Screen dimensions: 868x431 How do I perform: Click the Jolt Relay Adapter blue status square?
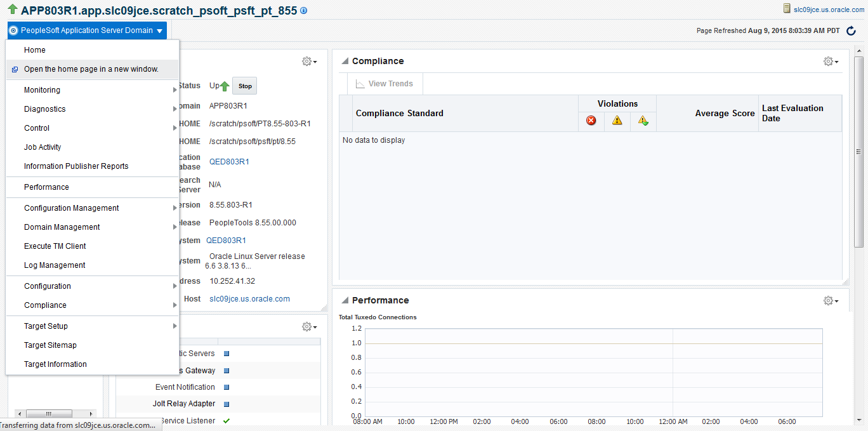[227, 404]
